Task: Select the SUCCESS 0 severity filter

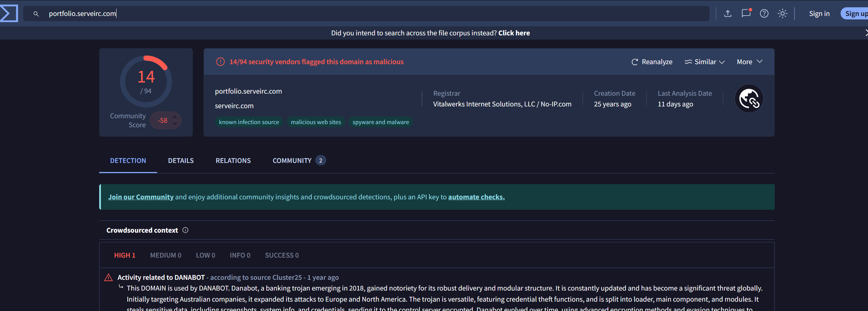Action: 282,255
